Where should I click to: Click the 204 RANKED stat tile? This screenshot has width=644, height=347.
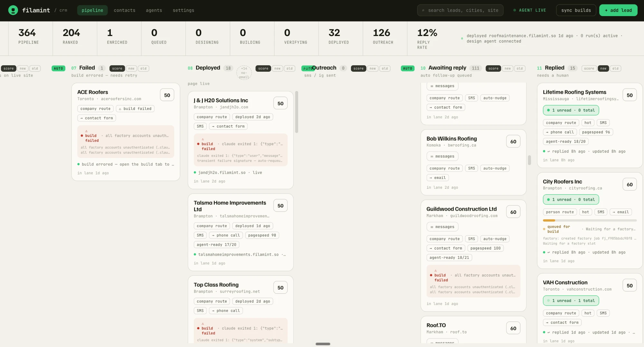point(75,38)
